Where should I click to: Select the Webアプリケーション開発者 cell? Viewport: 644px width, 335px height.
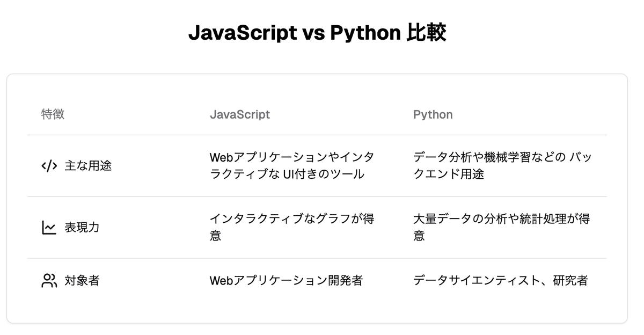(x=286, y=280)
